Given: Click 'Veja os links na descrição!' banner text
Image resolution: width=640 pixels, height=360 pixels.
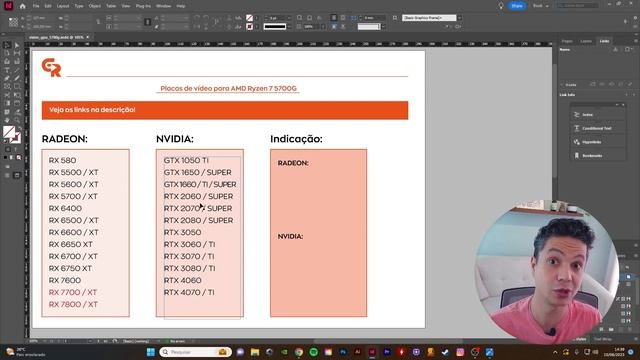Looking at the screenshot, I should [x=92, y=110].
